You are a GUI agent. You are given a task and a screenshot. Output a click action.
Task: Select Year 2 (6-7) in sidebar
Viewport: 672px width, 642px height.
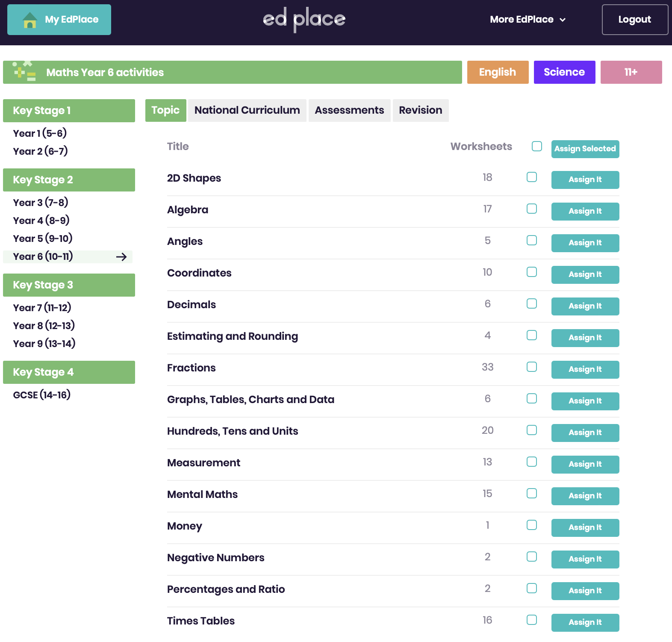point(41,151)
